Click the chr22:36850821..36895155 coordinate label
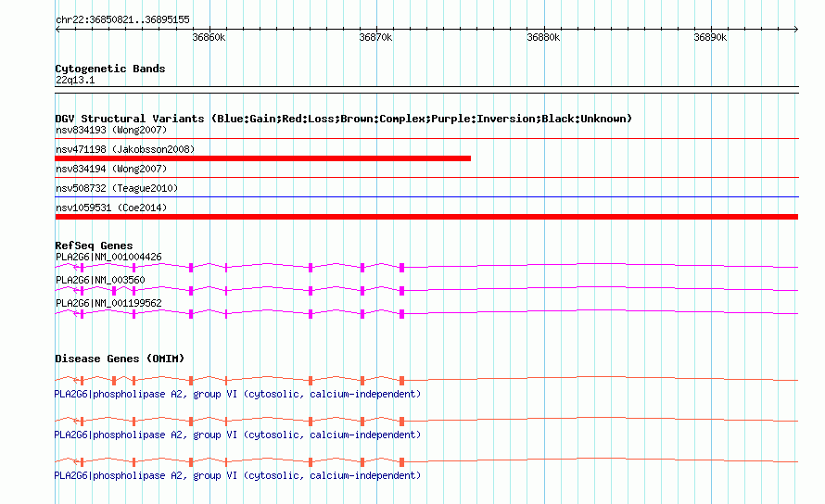825x504 pixels. pos(122,19)
